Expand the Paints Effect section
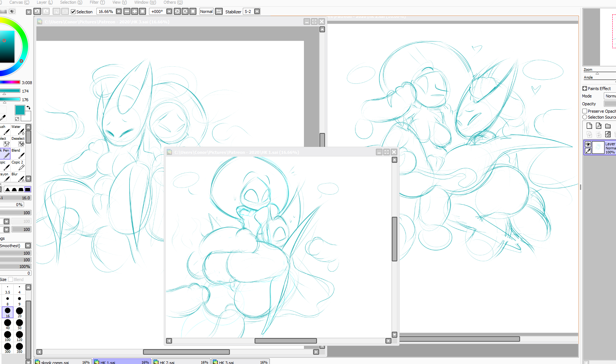 coord(584,89)
